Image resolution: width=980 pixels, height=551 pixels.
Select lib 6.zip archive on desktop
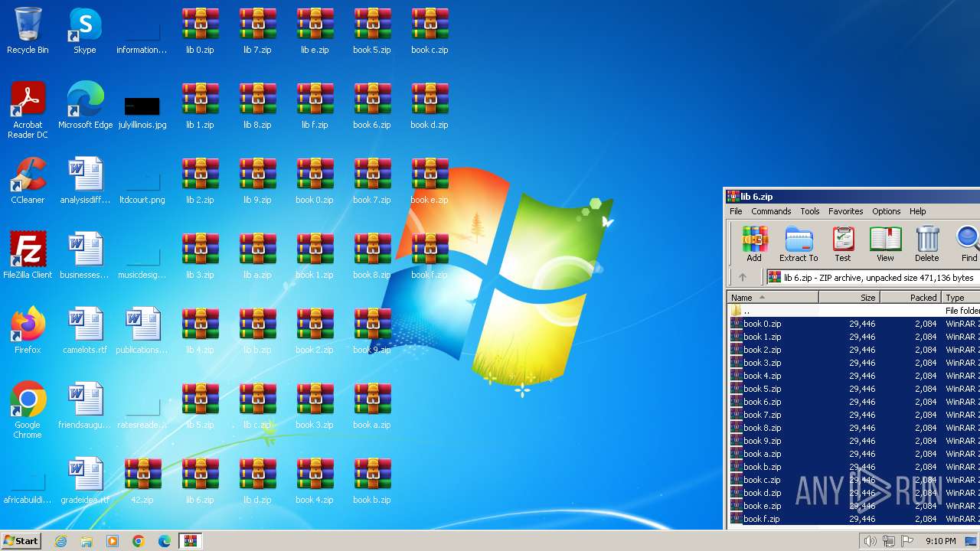point(200,481)
